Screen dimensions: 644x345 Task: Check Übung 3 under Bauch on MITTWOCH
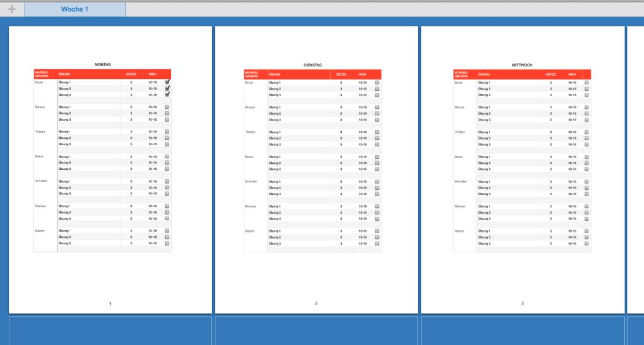click(x=587, y=244)
